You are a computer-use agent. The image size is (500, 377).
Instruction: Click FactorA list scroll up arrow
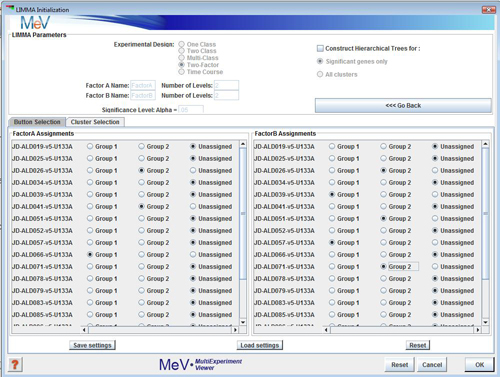[x=243, y=144]
